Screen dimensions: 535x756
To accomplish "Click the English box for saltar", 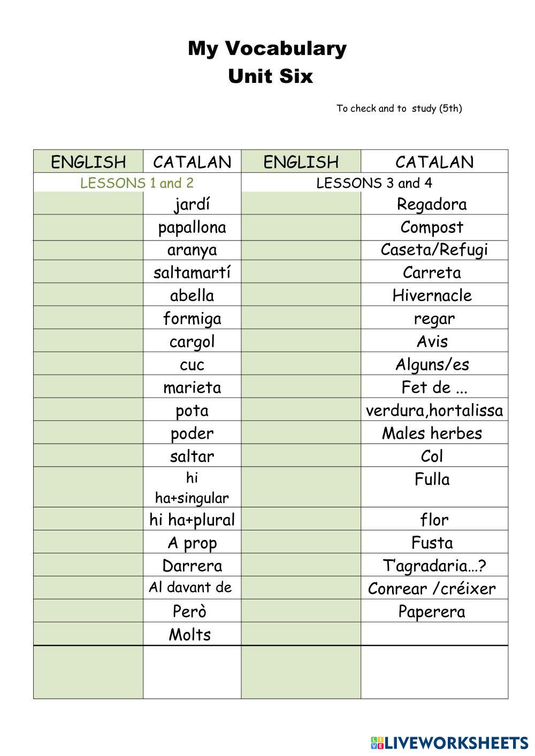I will (x=88, y=456).
